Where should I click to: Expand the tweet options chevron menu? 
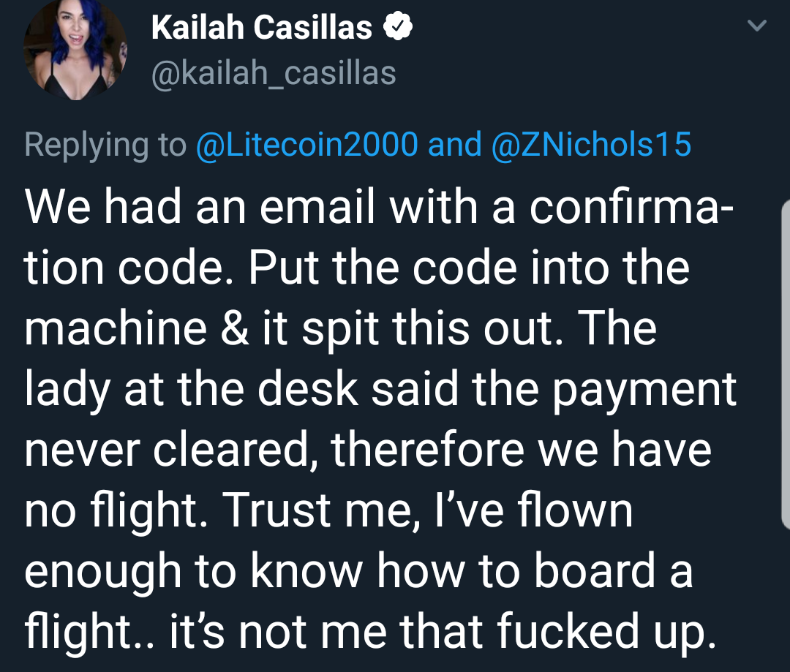[756, 25]
